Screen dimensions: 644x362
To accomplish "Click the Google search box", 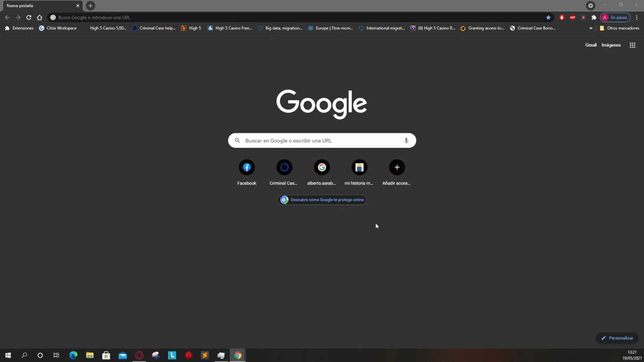I will pyautogui.click(x=319, y=141).
